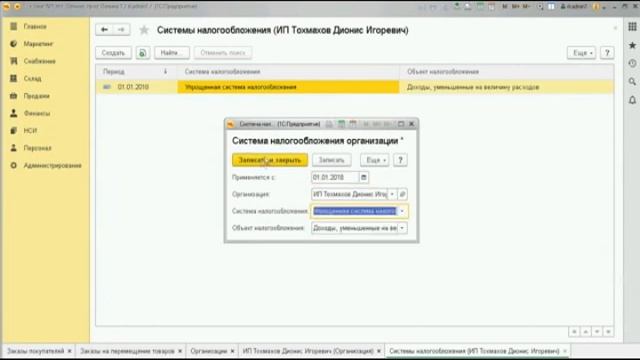
Task: Select Доходы, уменьшенные на величину расходов cell
Action: (x=507, y=87)
